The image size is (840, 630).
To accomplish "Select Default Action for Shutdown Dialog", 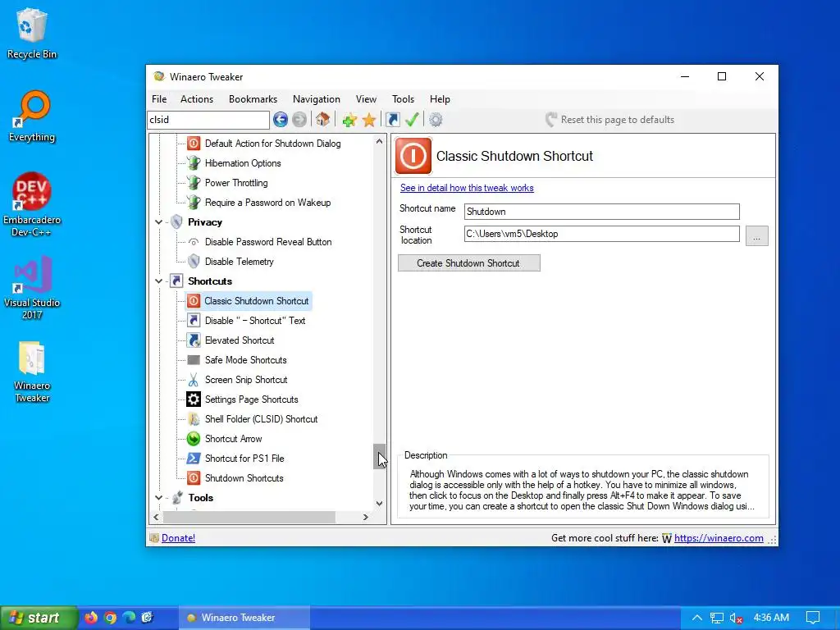I will [x=272, y=144].
